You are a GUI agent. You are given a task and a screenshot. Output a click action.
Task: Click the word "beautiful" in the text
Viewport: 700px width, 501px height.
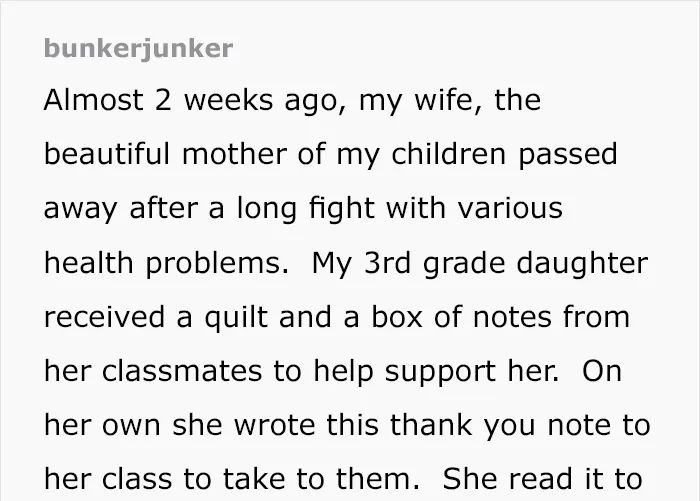107,154
